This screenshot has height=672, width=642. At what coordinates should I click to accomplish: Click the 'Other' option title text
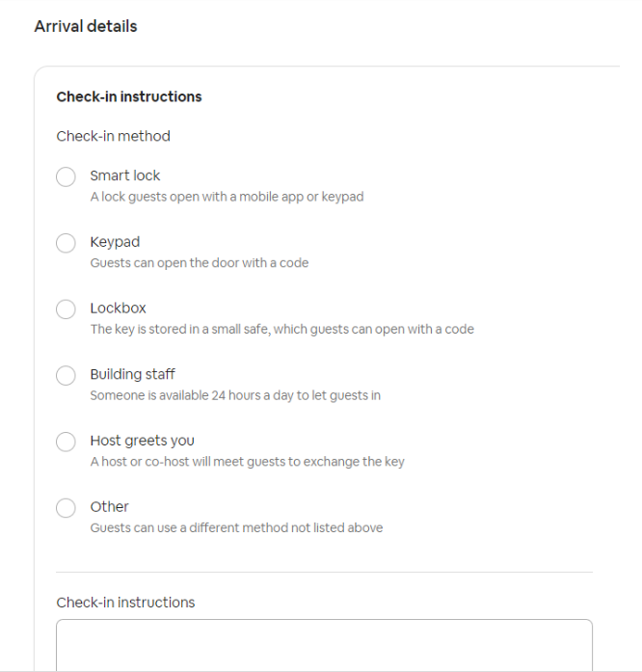tap(109, 506)
